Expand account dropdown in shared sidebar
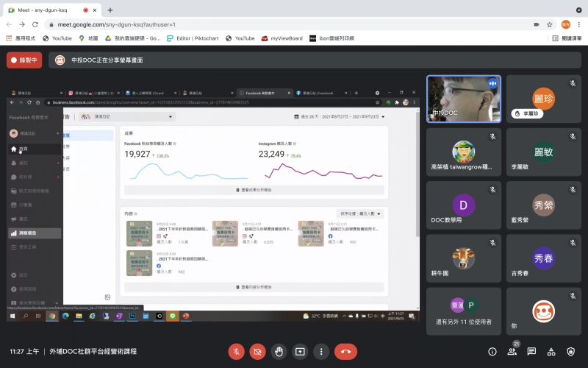Screen dimensions: 588x368 [x=58, y=133]
